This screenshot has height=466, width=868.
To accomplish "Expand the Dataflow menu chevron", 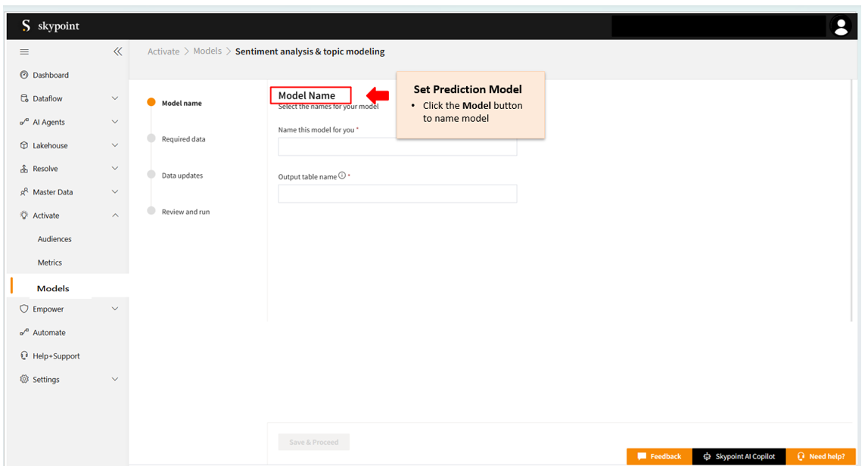I will click(115, 98).
